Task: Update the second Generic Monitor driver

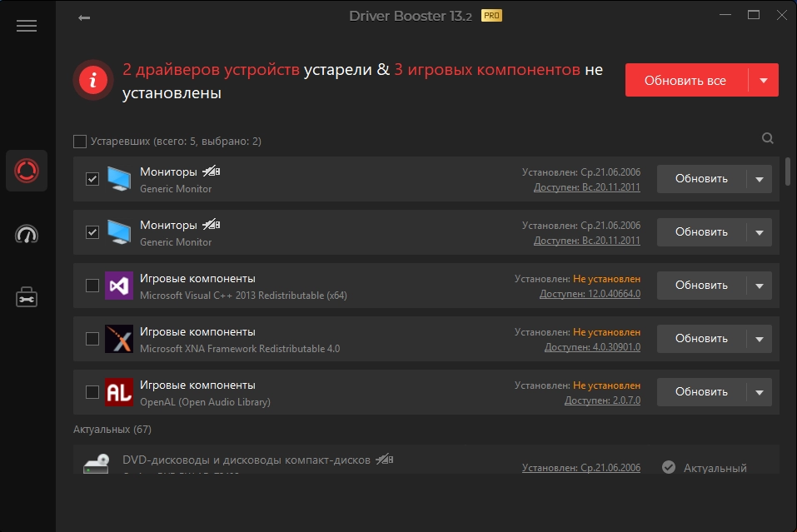Action: [701, 232]
